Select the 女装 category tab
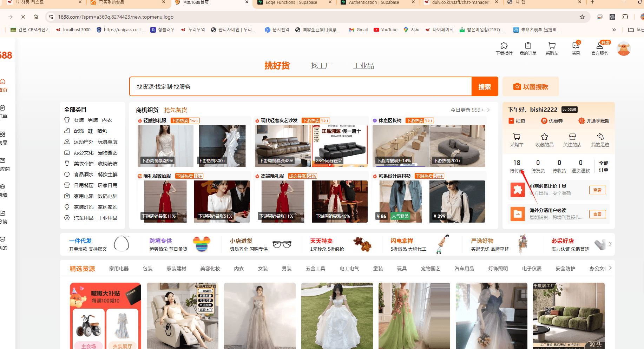Viewport: 644px width, 349px height. (x=262, y=268)
